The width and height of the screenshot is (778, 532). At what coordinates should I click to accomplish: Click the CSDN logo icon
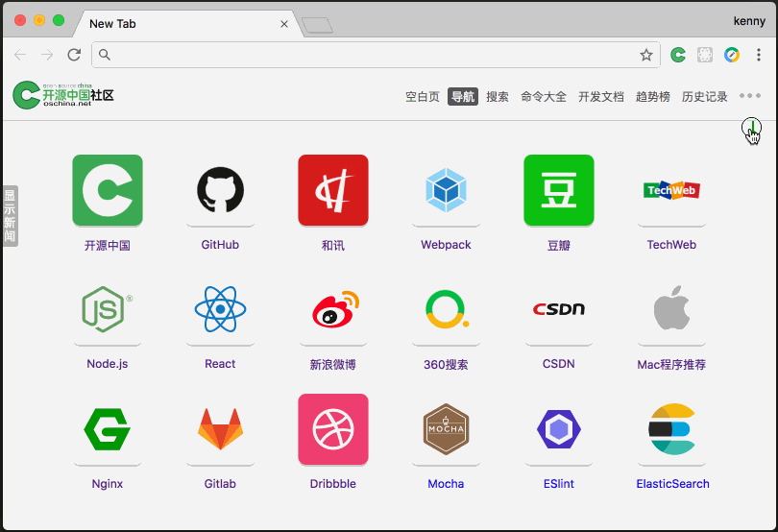(x=559, y=309)
